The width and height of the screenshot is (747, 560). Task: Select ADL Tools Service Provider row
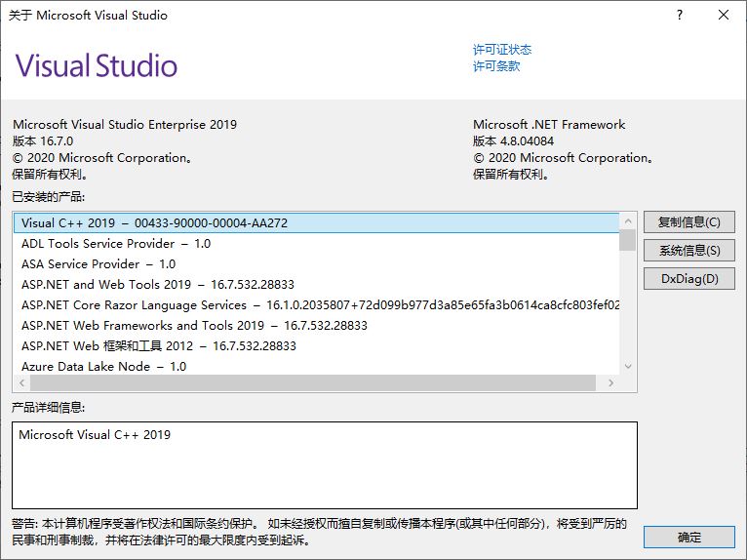(x=316, y=244)
